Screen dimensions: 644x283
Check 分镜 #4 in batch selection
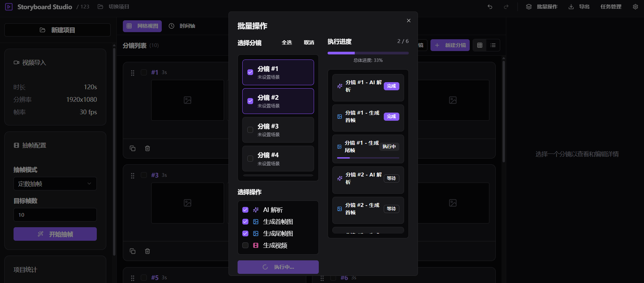point(250,159)
